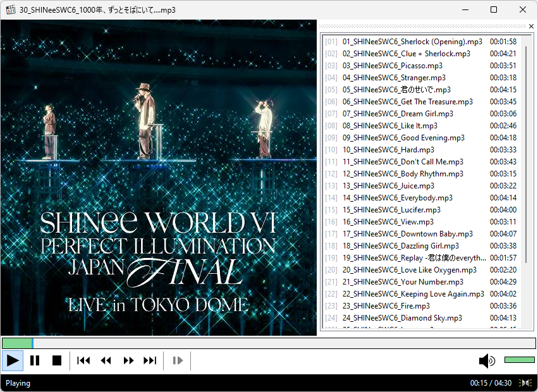Image resolution: width=538 pixels, height=392 pixels.
Task: Select 10_SHINeeSWC6_Hard.mp3 track
Action: click(421, 150)
